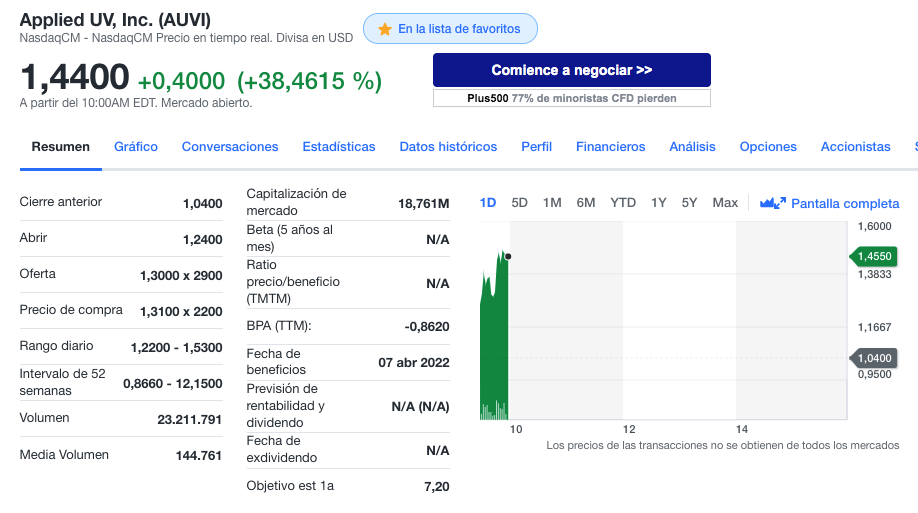Image resolution: width=918 pixels, height=513 pixels.
Task: Open the Accionistas tab
Action: (x=855, y=147)
